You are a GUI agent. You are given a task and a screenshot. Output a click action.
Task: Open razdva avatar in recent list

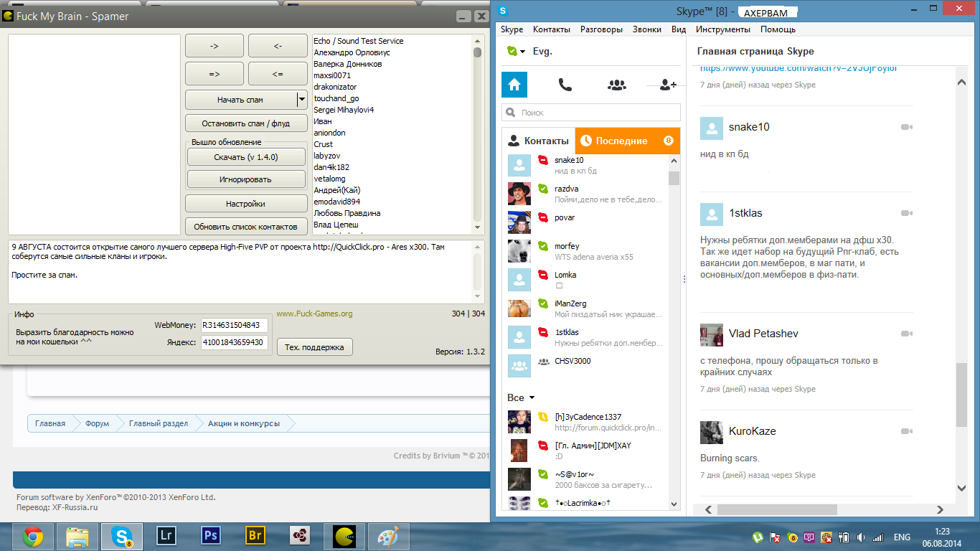519,194
